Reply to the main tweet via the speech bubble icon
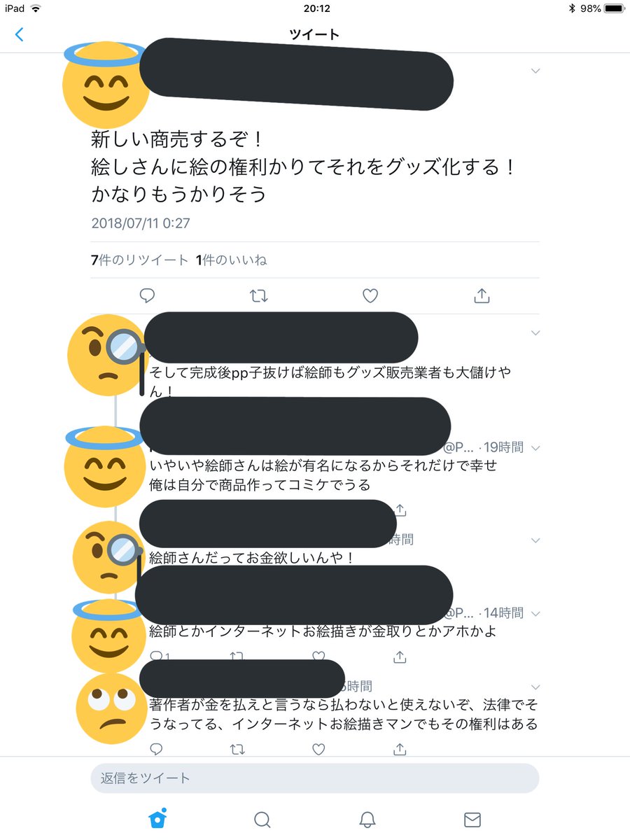Viewport: 630px width, 840px height. (147, 296)
